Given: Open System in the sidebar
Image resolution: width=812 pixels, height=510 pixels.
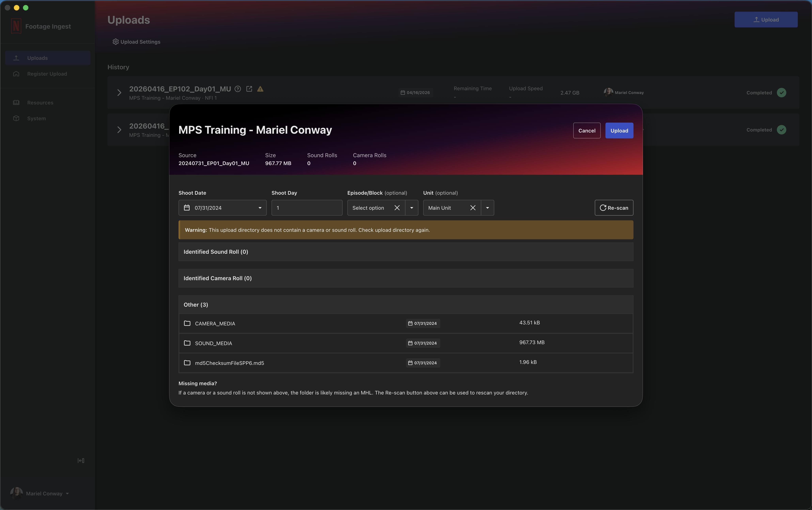Looking at the screenshot, I should (x=48, y=118).
